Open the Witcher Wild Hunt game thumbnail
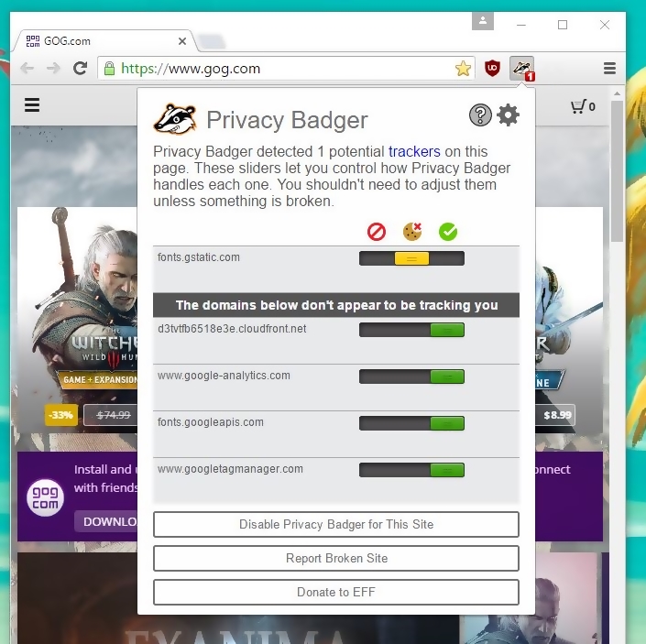The width and height of the screenshot is (646, 644). [x=77, y=320]
